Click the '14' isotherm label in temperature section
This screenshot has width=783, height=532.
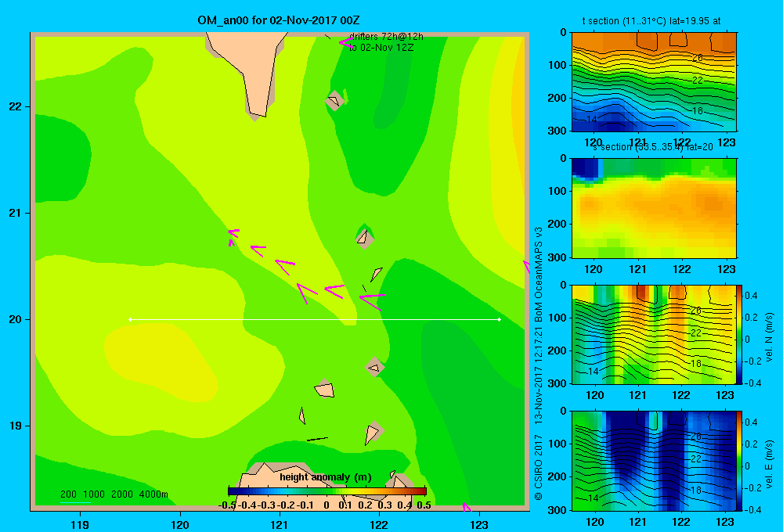[592, 119]
